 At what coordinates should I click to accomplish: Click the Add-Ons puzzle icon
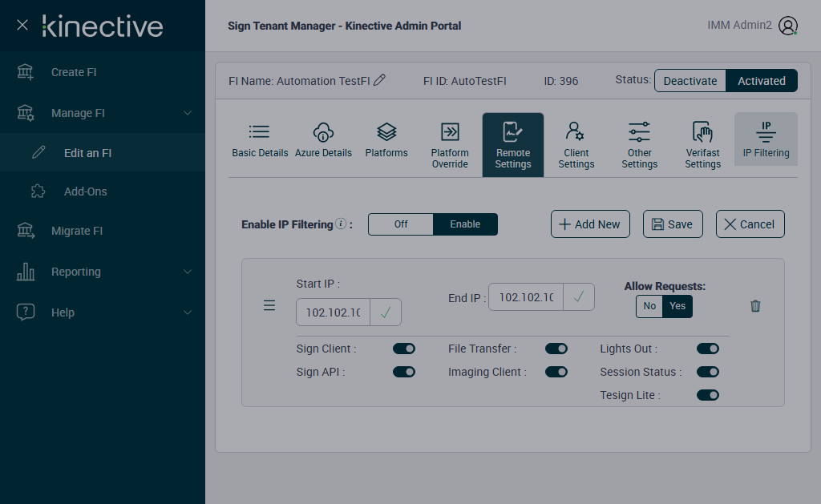tap(38, 192)
